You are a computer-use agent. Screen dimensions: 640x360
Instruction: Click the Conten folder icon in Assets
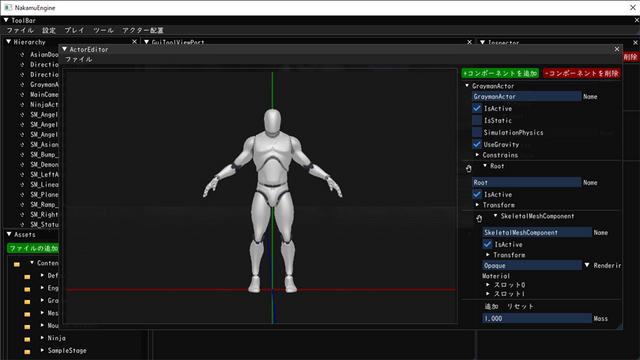[17, 264]
